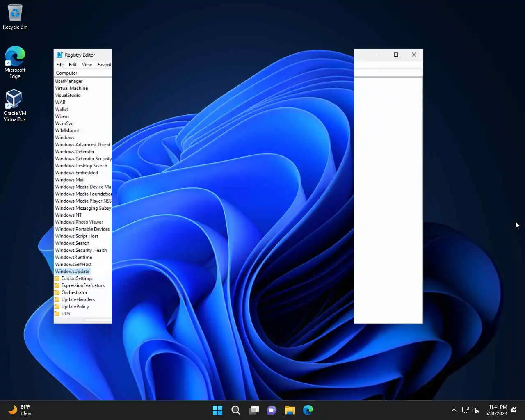Select the WAB key
The height and width of the screenshot is (420, 525).
[60, 103]
